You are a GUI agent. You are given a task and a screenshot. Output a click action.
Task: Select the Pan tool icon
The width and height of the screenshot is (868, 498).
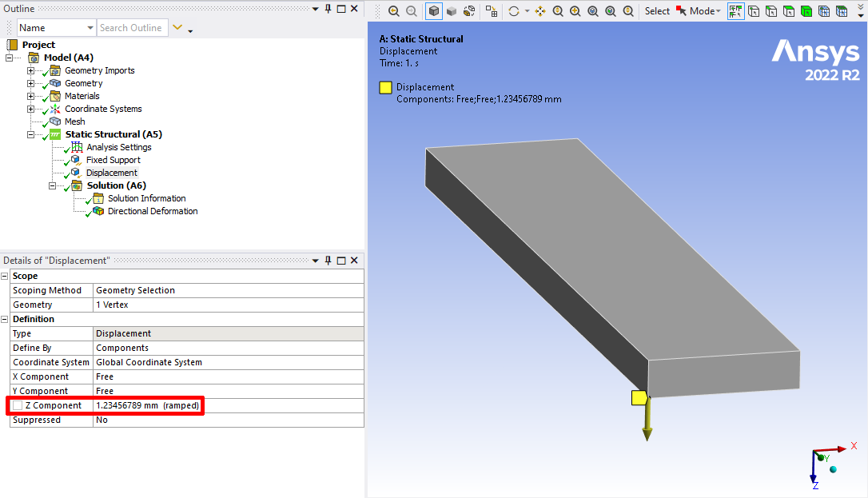click(x=540, y=11)
